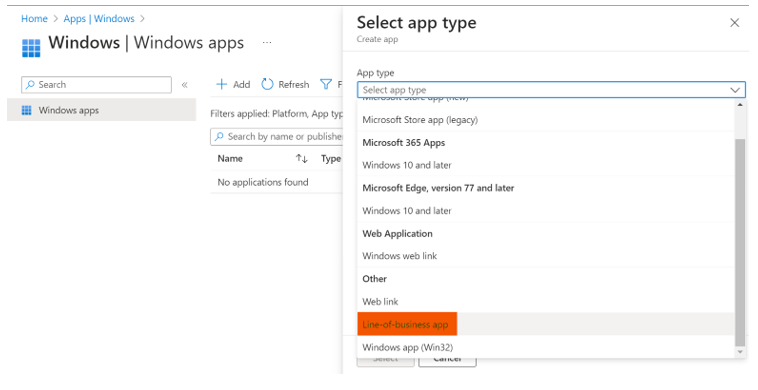Close the Select app type panel

734,23
